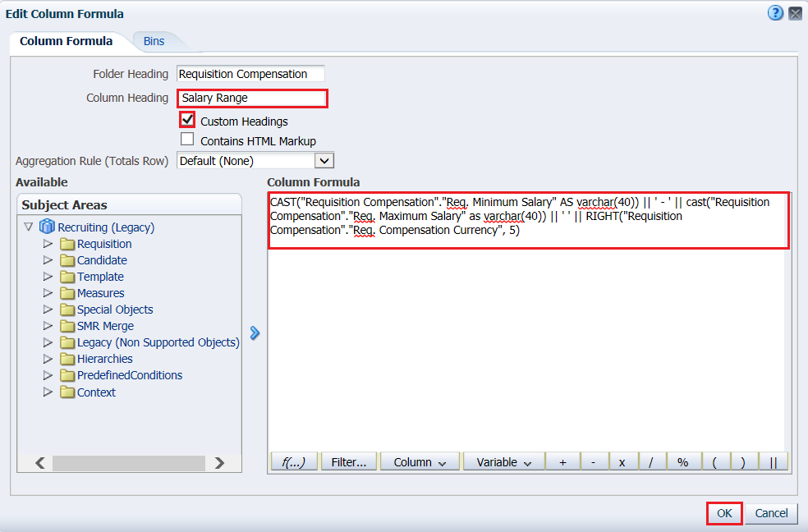Expand Legacy (Non Supported Objects) folder
This screenshot has width=808, height=532.
coord(48,342)
